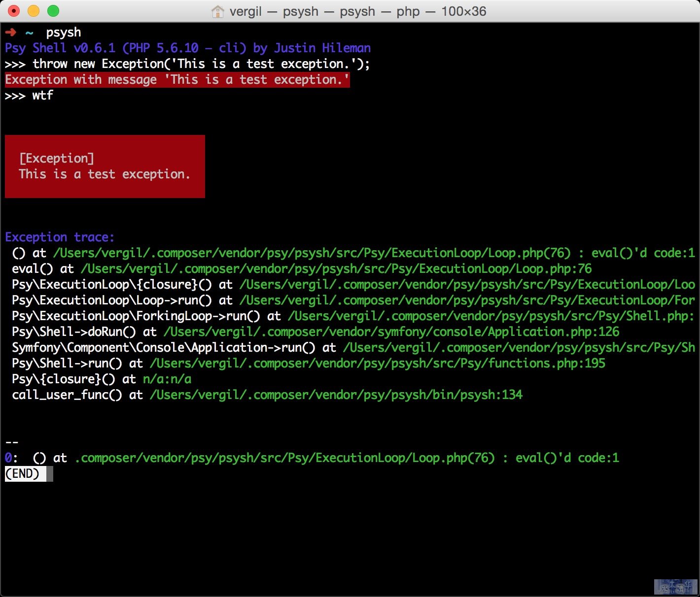Click the 'Exception trace:' heading
Viewport: 700px width, 597px height.
pyautogui.click(x=60, y=237)
